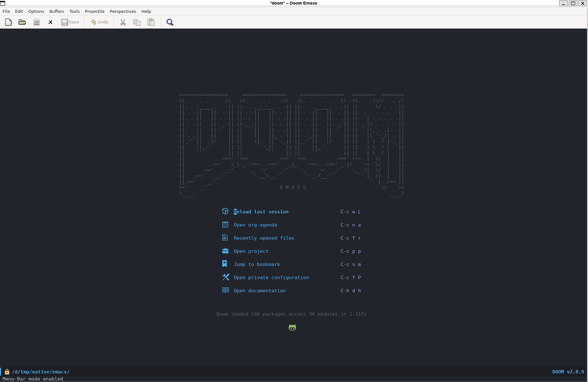
Task: Click the Kill Buffer X icon
Action: tap(50, 22)
